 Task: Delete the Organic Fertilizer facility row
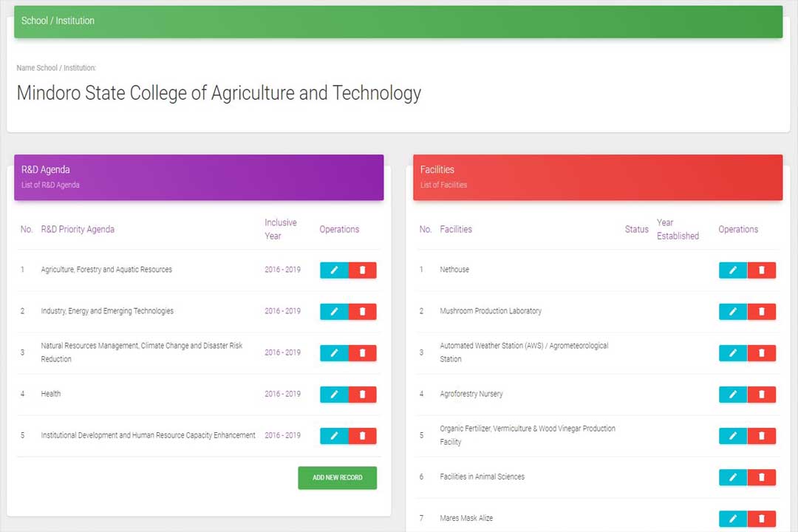761,436
